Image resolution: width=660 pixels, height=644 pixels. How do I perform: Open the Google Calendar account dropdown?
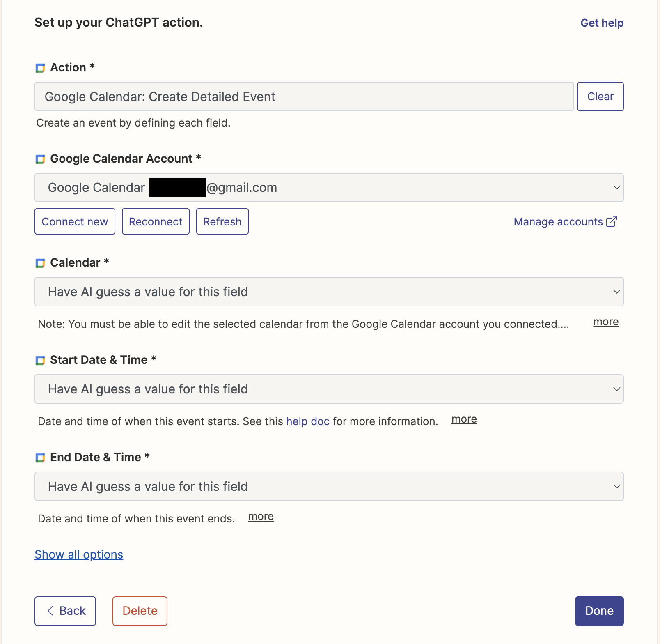[328, 187]
